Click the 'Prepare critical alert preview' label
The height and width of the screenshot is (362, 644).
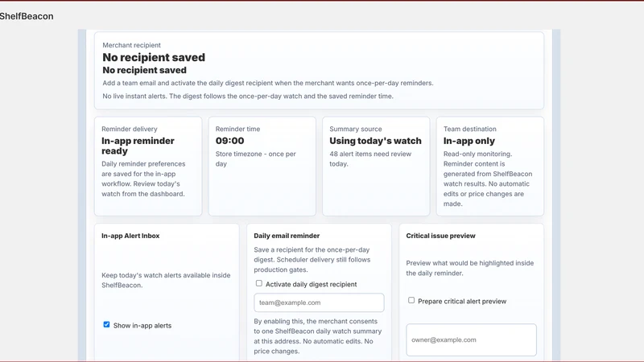[x=462, y=301]
